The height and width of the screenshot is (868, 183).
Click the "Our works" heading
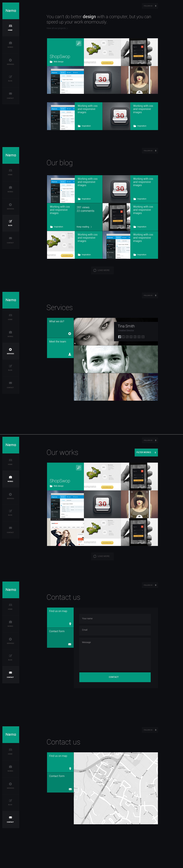tap(62, 452)
